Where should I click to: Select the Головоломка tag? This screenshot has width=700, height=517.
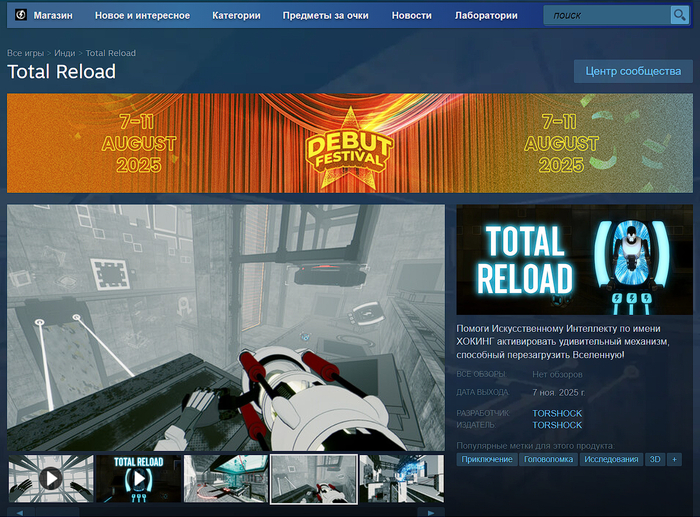[x=548, y=459]
